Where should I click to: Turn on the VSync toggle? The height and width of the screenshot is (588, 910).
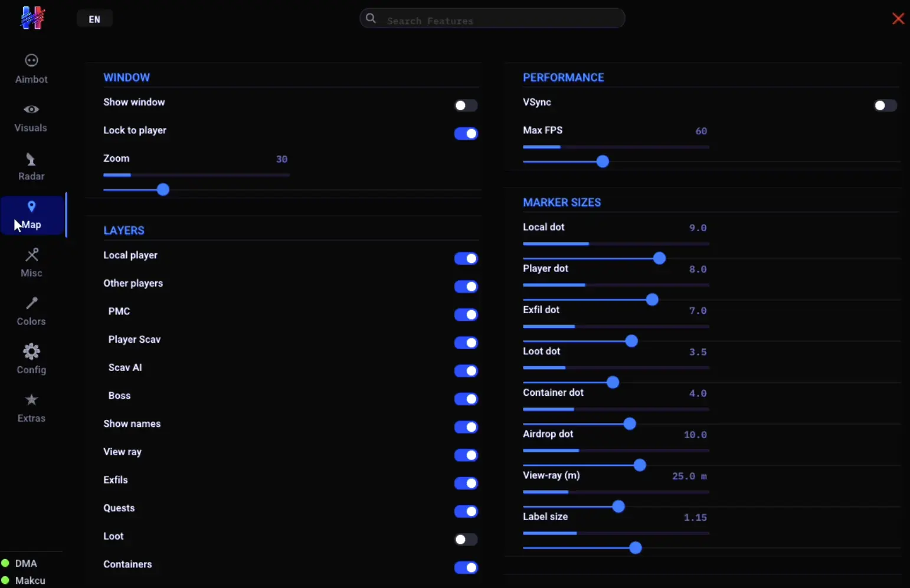pos(885,106)
